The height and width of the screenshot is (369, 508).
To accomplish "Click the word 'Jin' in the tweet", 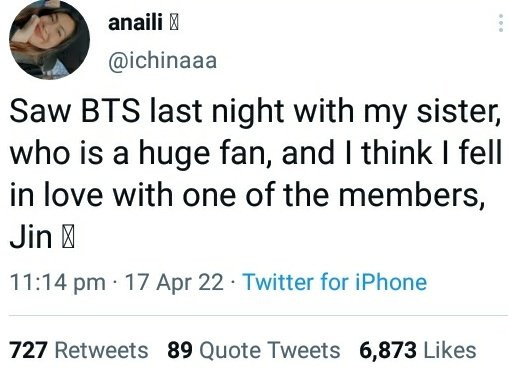I will [x=31, y=237].
